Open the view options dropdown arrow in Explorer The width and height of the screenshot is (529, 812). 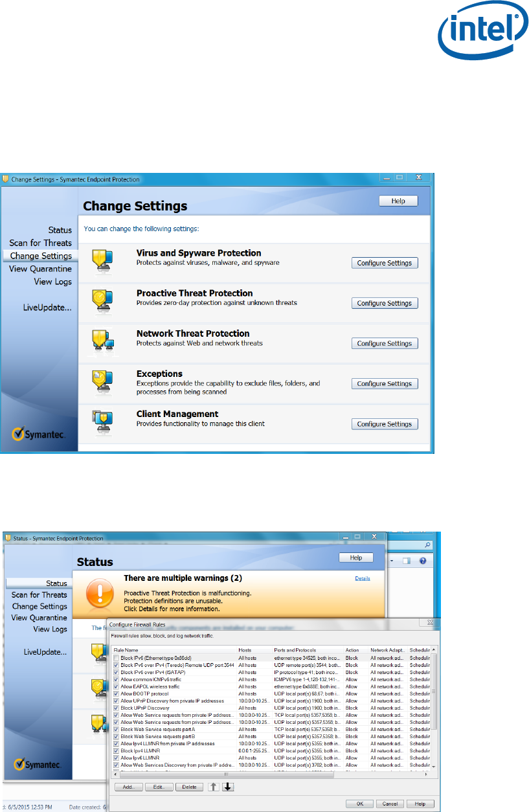pos(392,560)
